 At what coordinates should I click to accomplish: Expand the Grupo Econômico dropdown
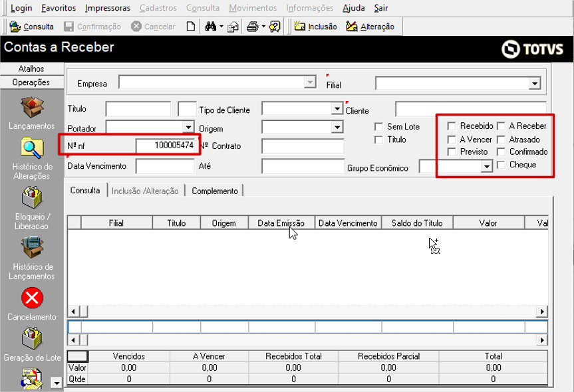tap(486, 167)
